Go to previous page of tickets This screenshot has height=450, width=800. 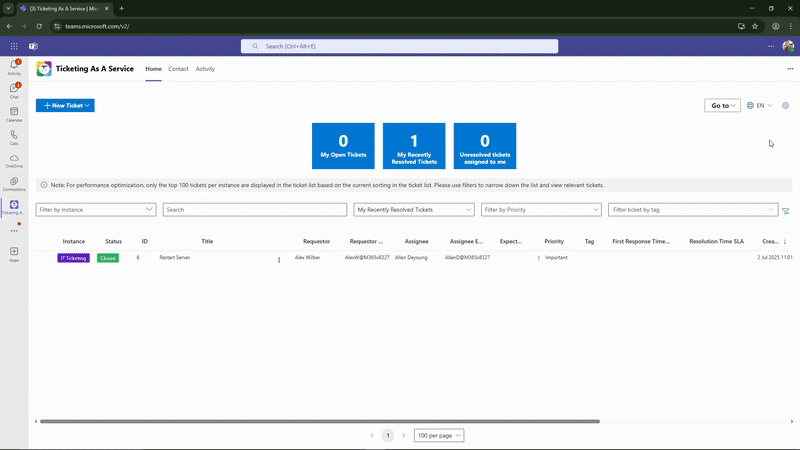372,435
